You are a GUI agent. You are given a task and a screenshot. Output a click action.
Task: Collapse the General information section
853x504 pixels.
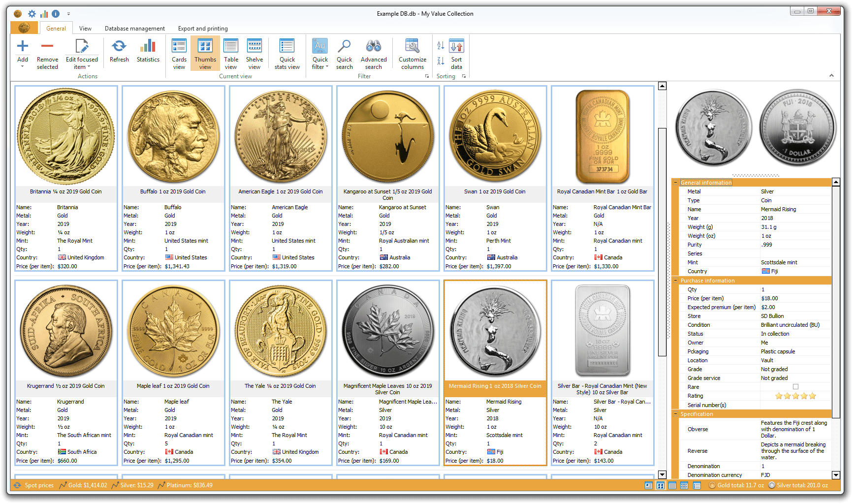point(676,183)
